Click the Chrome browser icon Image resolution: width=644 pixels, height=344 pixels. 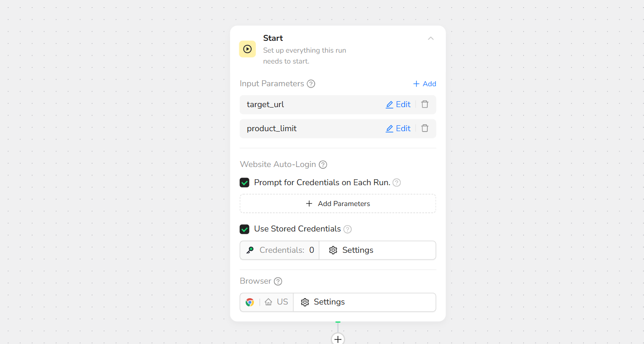250,302
